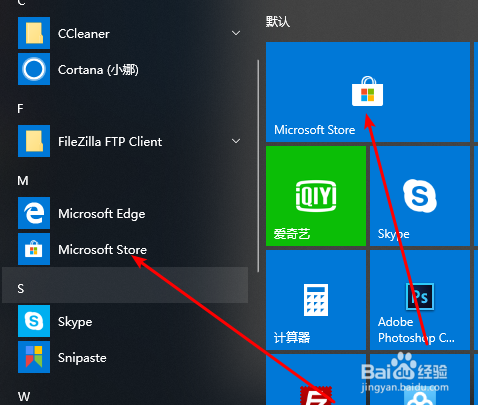Click the "Microsoft Edge" text label
This screenshot has width=478, height=405.
[102, 214]
